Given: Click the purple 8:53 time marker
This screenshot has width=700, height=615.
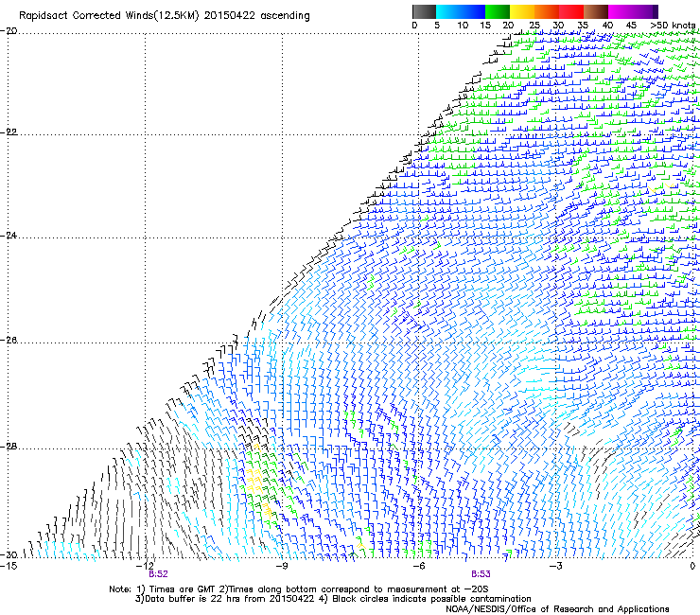Looking at the screenshot, I should click(x=481, y=574).
